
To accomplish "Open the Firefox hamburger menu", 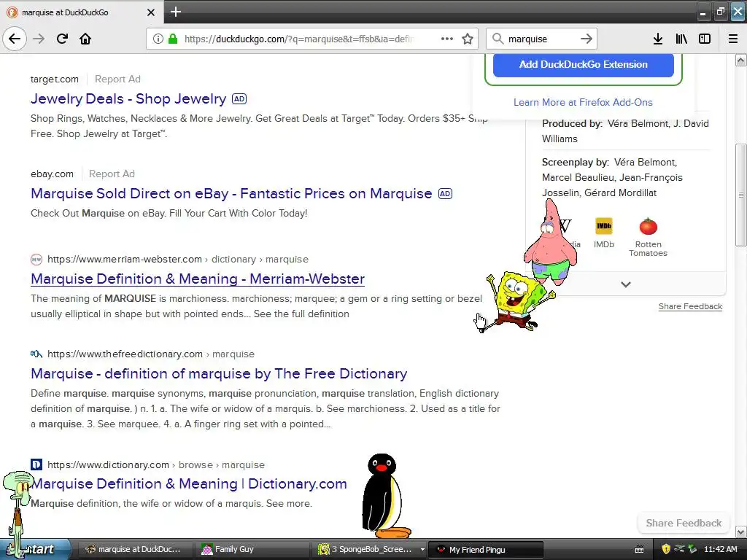I will pos(732,39).
